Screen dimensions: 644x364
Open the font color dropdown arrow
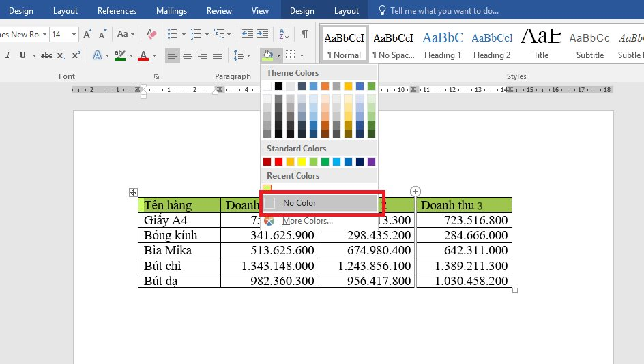[154, 55]
